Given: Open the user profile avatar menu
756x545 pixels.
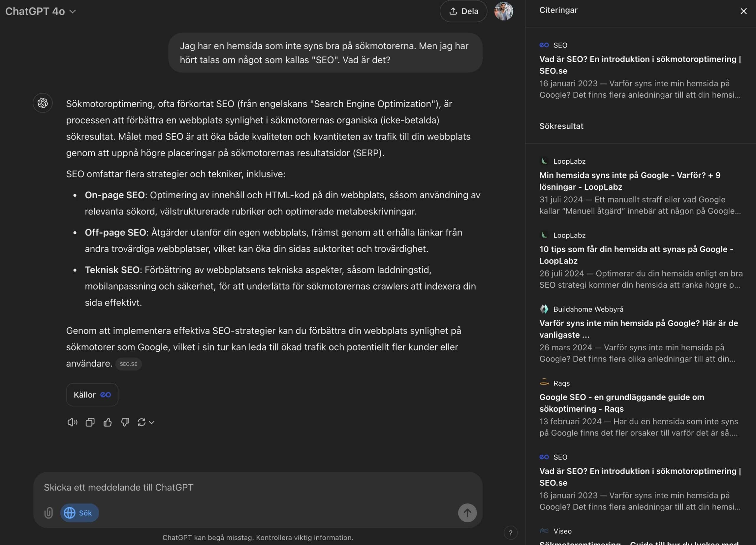Looking at the screenshot, I should [503, 11].
